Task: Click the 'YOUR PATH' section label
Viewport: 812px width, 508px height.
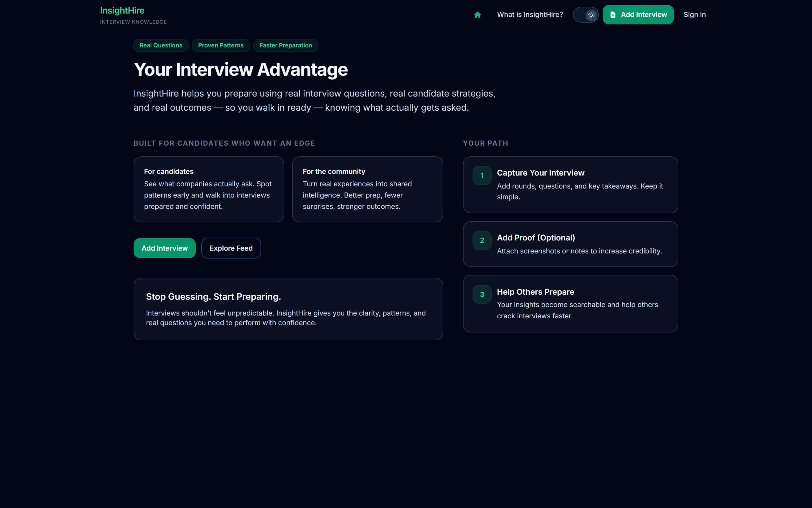Action: click(486, 143)
